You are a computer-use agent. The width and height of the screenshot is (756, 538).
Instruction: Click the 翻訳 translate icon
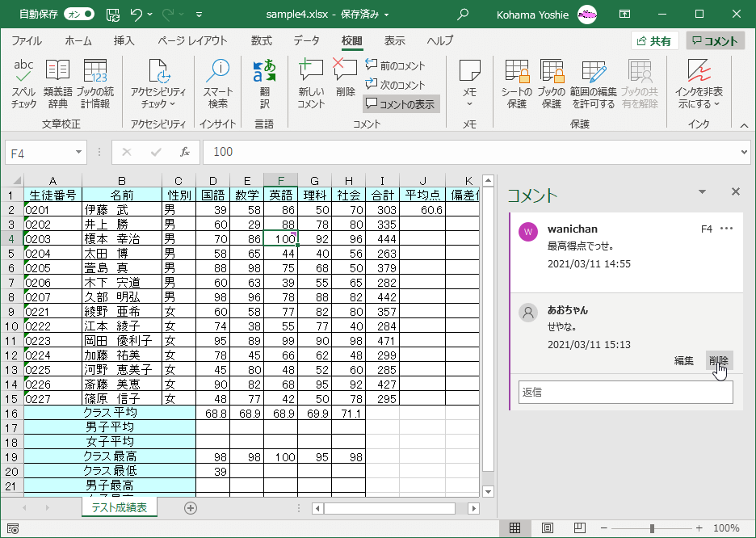click(x=264, y=84)
